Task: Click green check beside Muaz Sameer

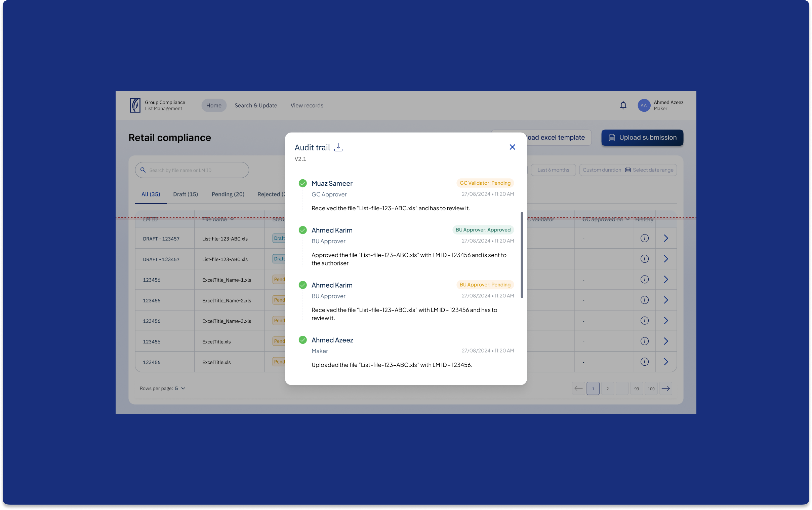Action: (302, 183)
